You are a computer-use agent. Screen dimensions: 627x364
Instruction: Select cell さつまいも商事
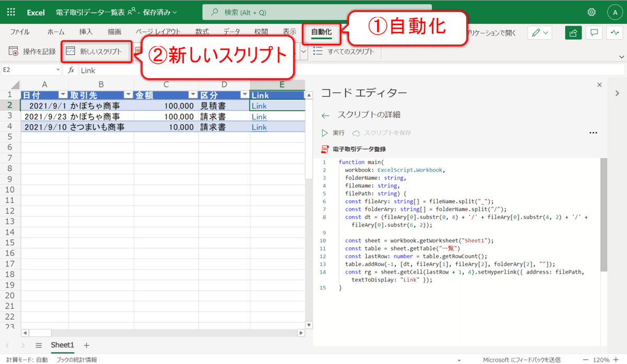101,127
